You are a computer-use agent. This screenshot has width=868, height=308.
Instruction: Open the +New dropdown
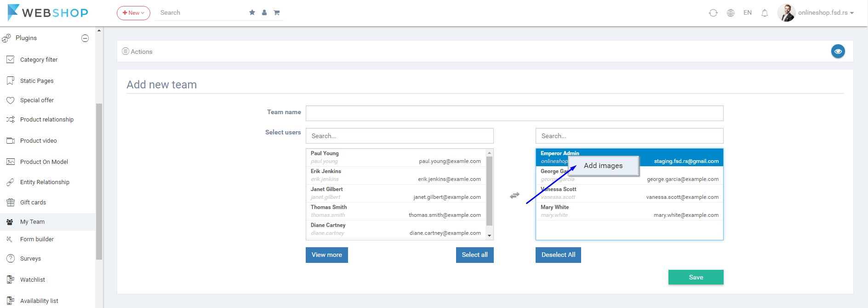[133, 13]
